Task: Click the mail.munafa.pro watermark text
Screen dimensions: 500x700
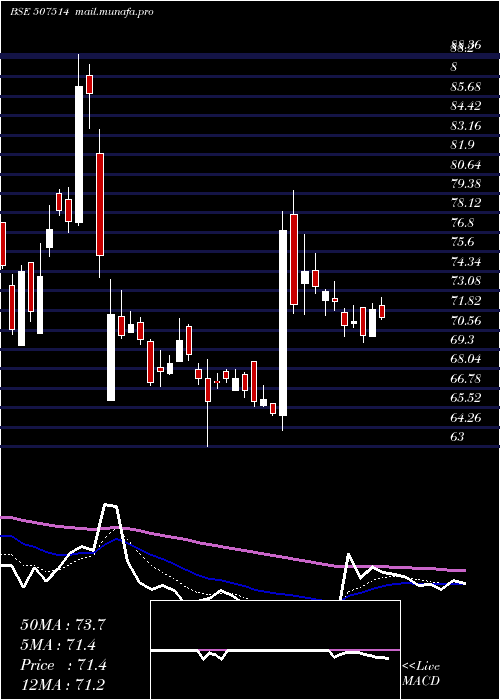Action: coord(113,12)
